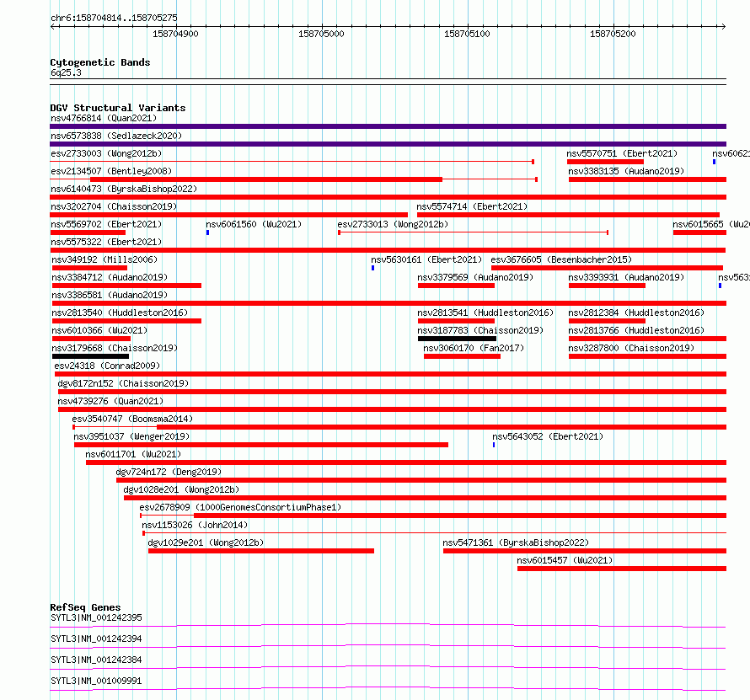
Task: Click the SYTL3|NM_001242395 transcript label
Action: 96,617
